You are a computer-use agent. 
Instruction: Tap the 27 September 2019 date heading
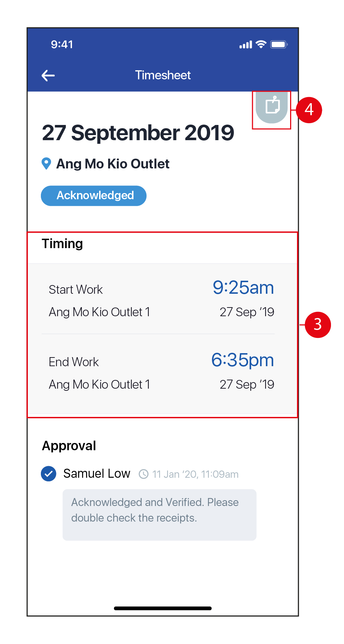[x=138, y=133]
